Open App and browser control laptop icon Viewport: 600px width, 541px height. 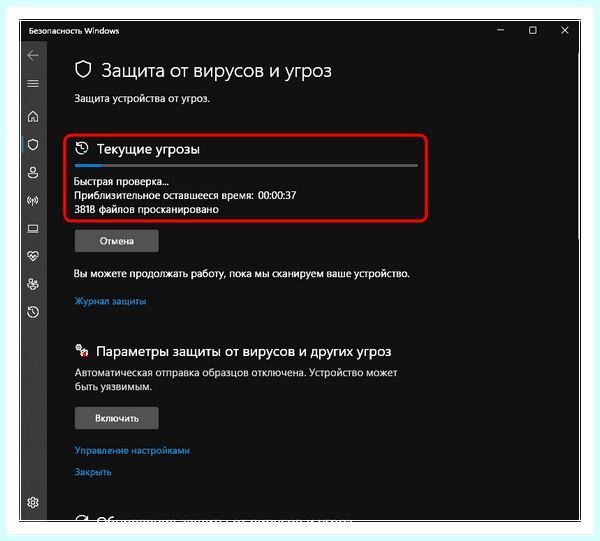(33, 228)
